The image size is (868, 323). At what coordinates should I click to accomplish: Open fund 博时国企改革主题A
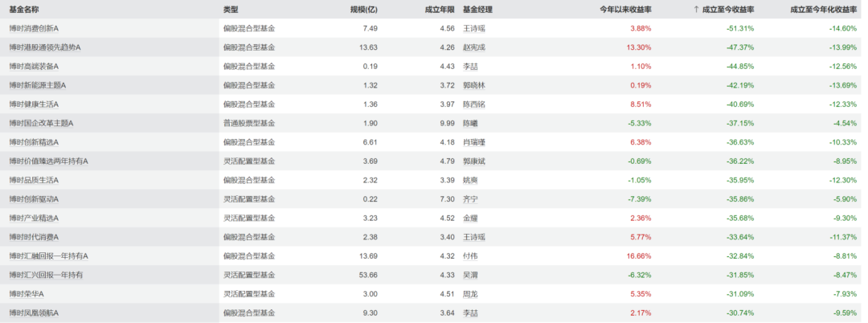point(42,124)
